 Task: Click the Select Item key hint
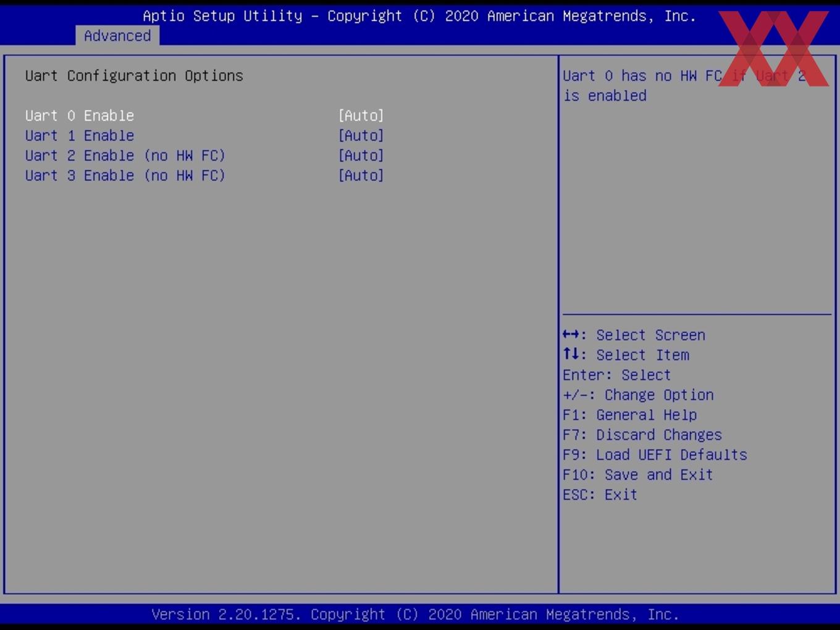[x=626, y=355]
